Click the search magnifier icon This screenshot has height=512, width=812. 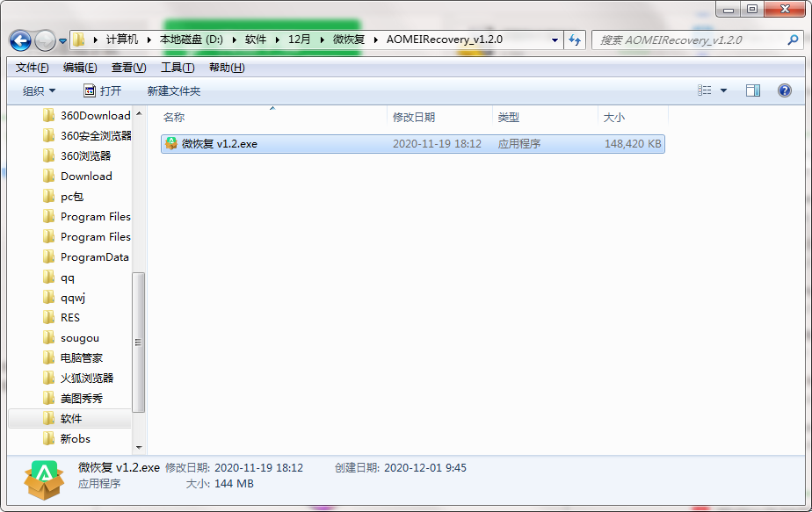click(x=793, y=40)
